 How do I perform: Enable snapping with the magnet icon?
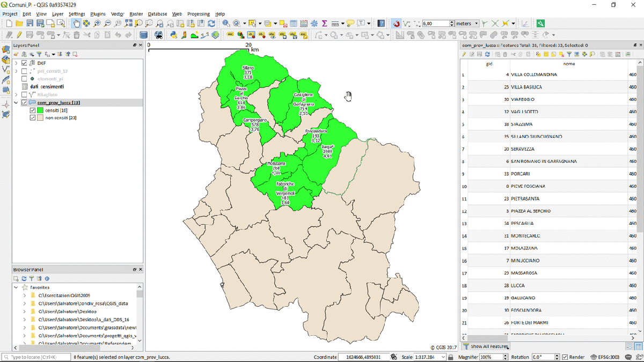[x=396, y=24]
